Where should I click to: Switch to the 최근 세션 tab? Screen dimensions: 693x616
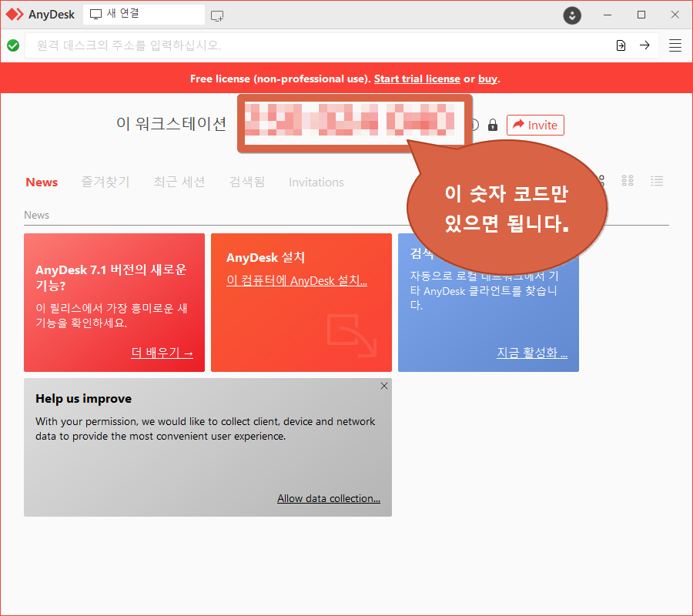(x=179, y=182)
